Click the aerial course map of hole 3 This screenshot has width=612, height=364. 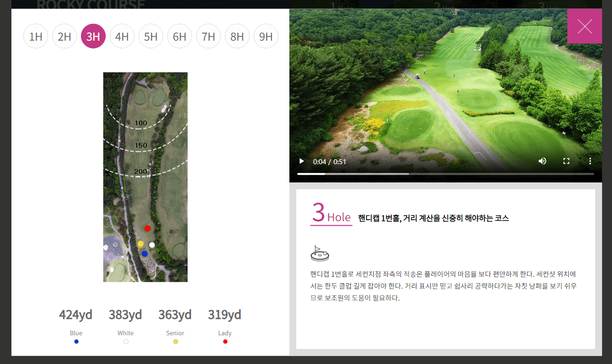point(145,176)
